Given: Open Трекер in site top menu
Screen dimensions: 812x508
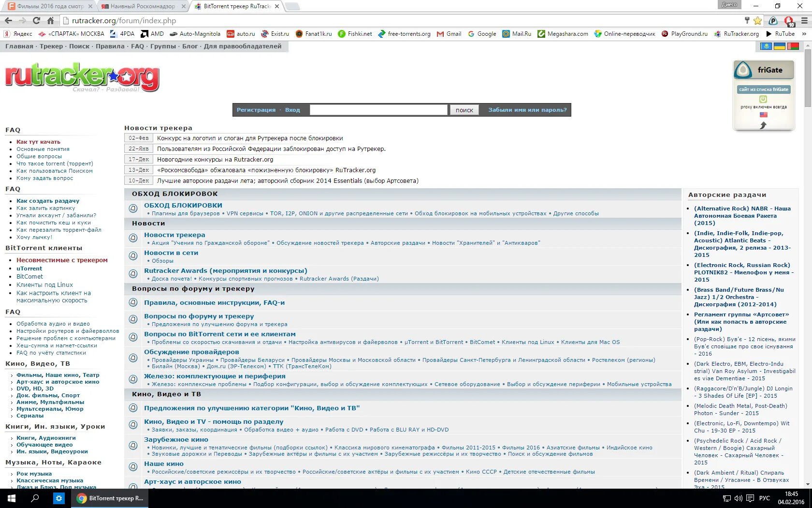Looking at the screenshot, I should [51, 46].
